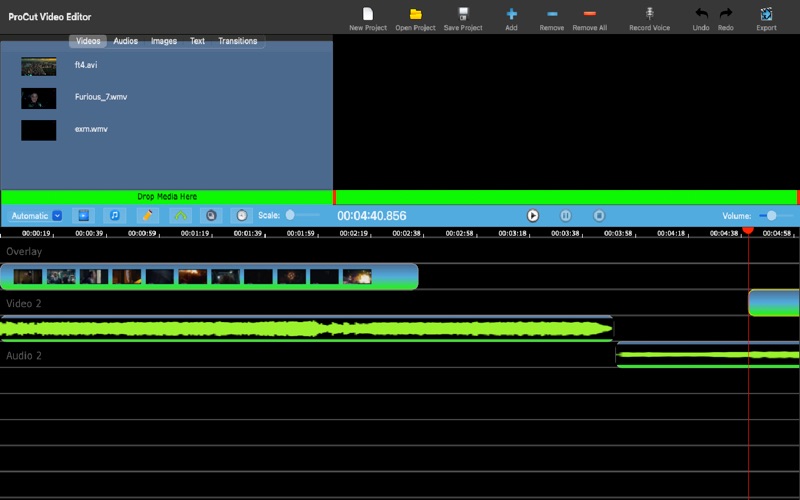800x500 pixels.
Task: Click the Redo arrow
Action: pos(726,14)
